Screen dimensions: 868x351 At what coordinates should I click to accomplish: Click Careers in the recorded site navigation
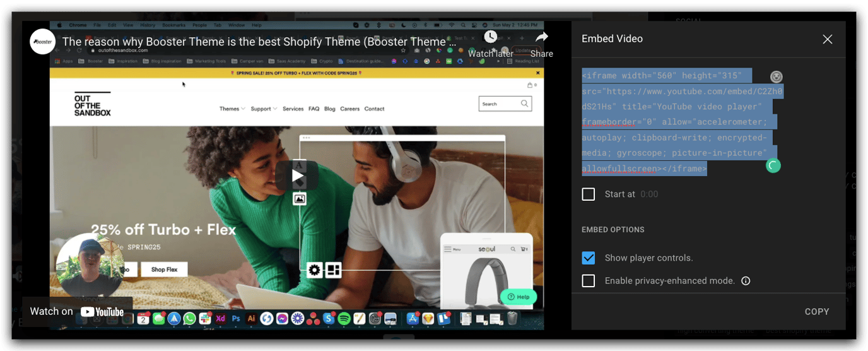pyautogui.click(x=350, y=109)
